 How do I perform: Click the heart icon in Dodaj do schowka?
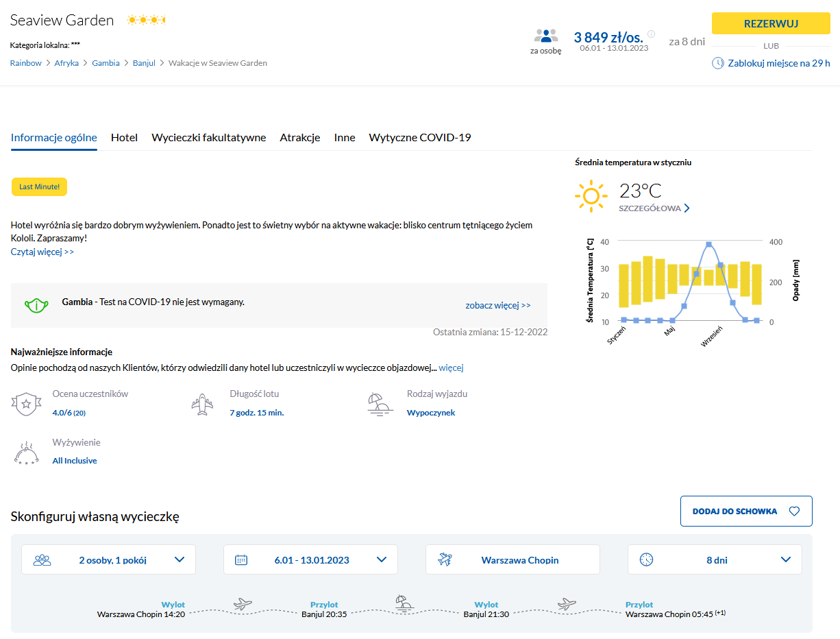tap(794, 511)
